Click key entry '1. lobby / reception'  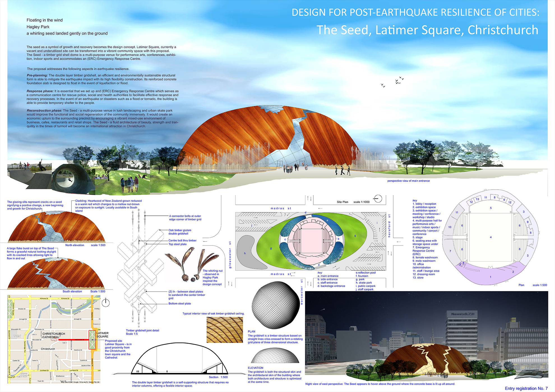(424, 204)
